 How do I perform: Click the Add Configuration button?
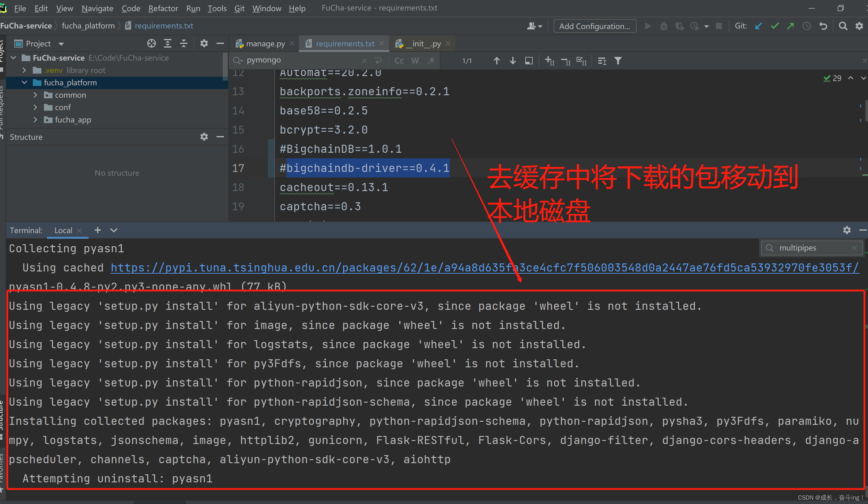click(594, 26)
